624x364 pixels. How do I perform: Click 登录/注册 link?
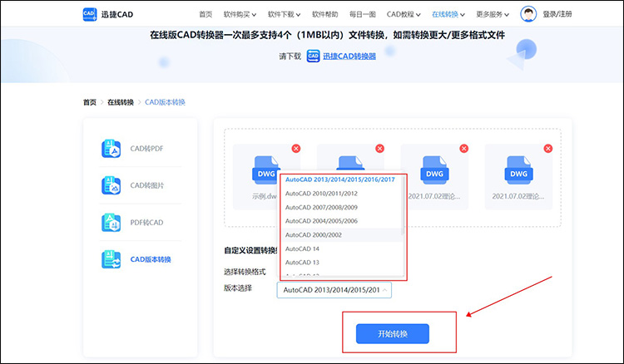[x=557, y=14]
